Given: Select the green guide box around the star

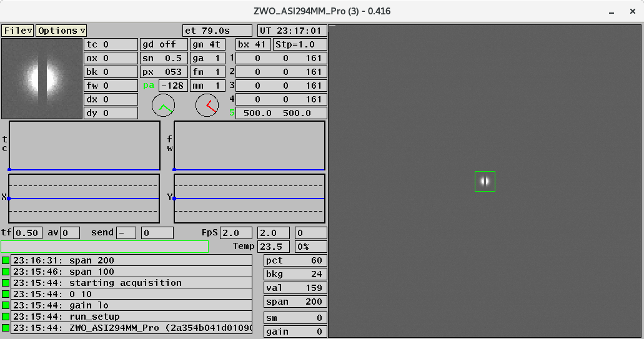Looking at the screenshot, I should 485,181.
